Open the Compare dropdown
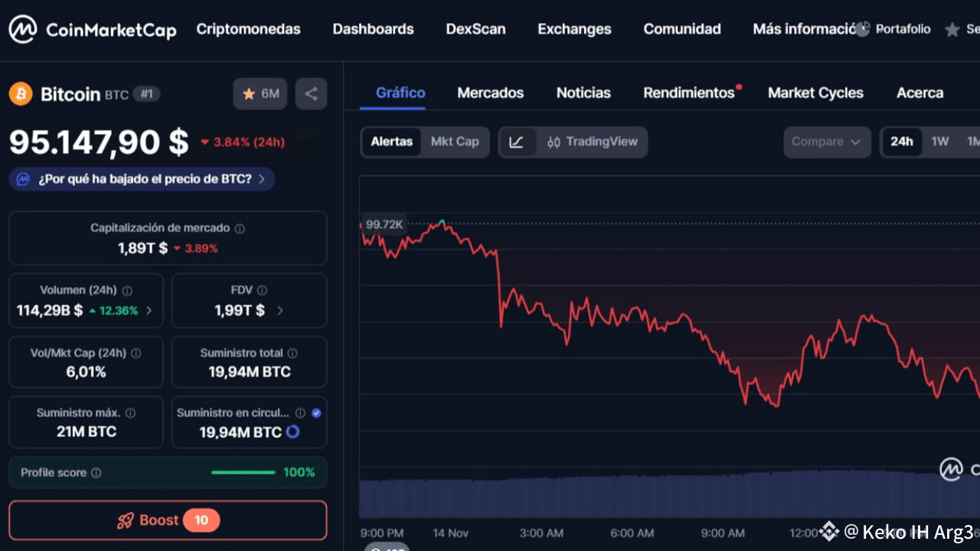The width and height of the screenshot is (980, 551). point(827,142)
